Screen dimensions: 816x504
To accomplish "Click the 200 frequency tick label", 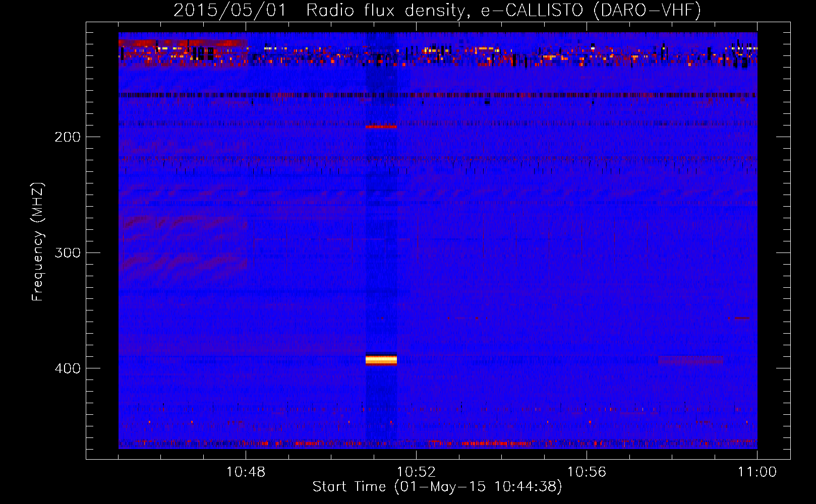I will [x=68, y=137].
